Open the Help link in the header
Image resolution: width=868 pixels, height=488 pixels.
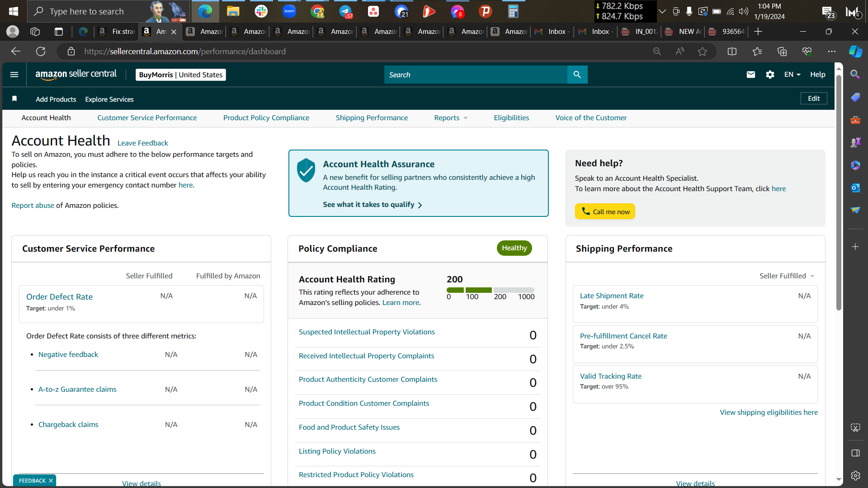817,75
